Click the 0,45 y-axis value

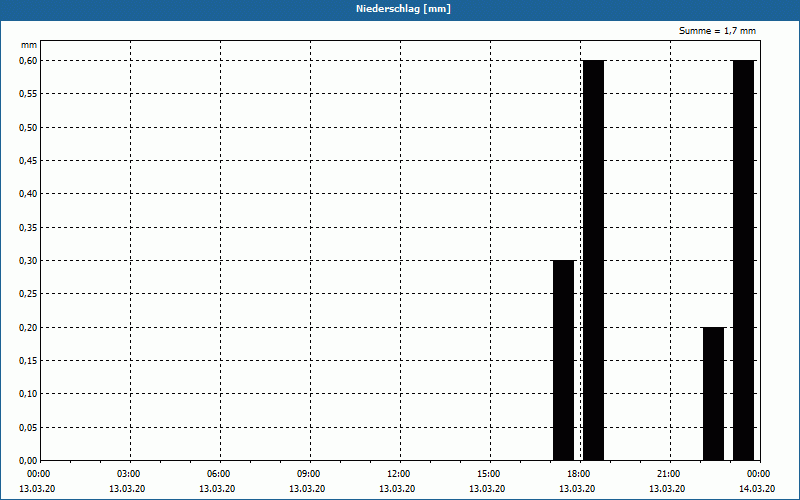coord(28,161)
